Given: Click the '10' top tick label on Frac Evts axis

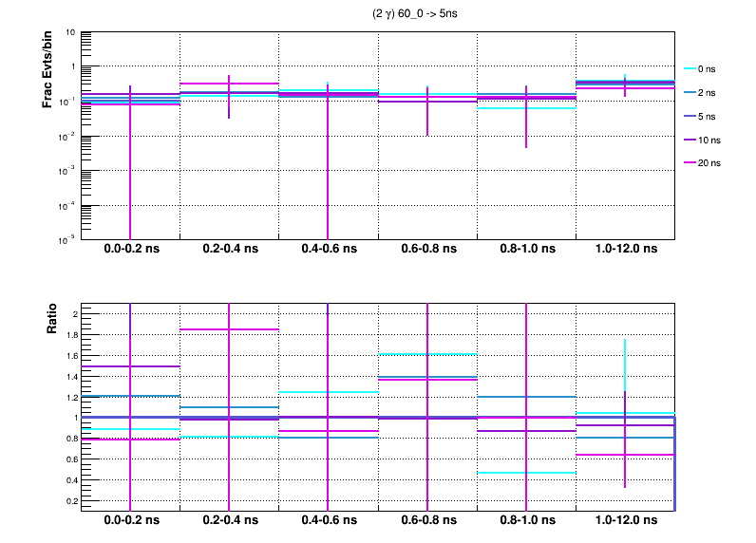Looking at the screenshot, I should tap(70, 33).
